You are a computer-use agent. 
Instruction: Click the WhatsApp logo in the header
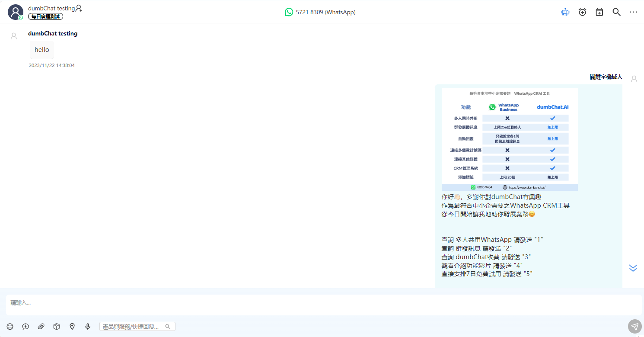(x=289, y=12)
